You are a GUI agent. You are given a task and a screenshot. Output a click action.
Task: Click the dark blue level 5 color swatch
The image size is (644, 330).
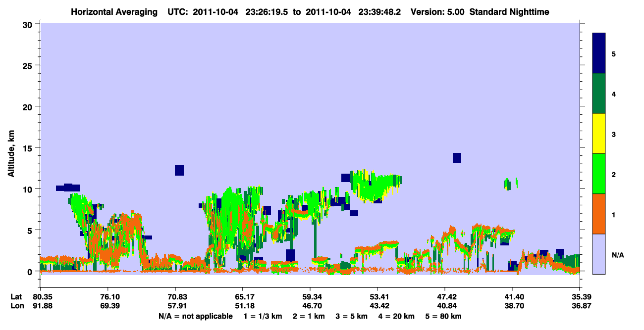click(x=599, y=53)
